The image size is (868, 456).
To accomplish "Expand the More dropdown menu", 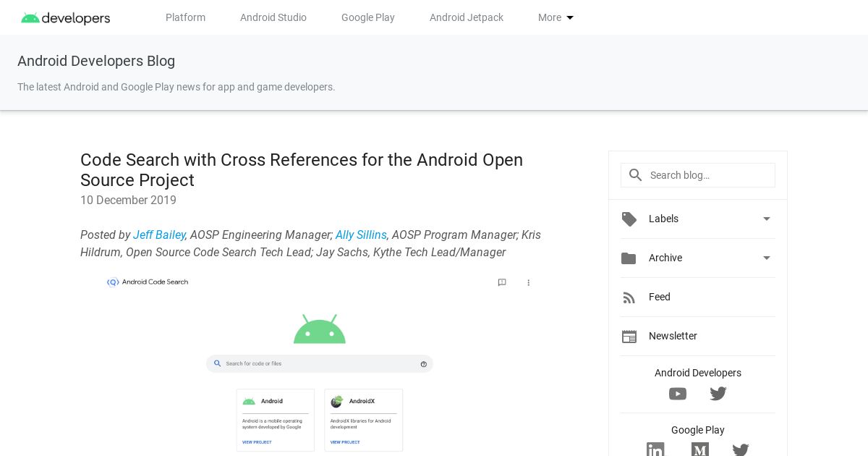I will pyautogui.click(x=556, y=17).
